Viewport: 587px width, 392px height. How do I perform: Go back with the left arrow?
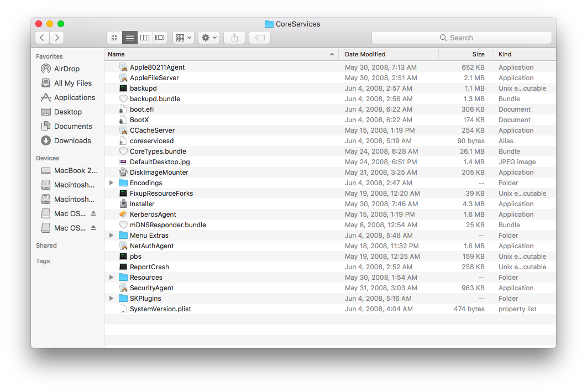coord(43,38)
